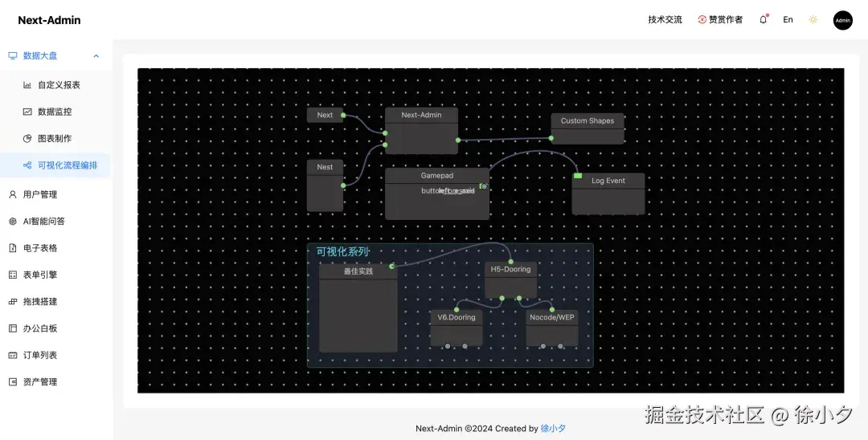Viewport: 868px width, 440px height.
Task: Click the Nest node's green output port
Action: (x=343, y=185)
